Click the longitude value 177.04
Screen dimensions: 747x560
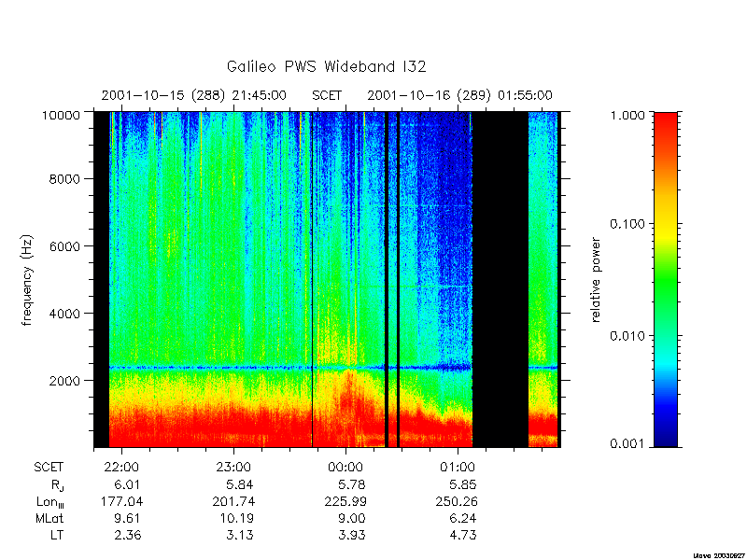[x=121, y=501]
